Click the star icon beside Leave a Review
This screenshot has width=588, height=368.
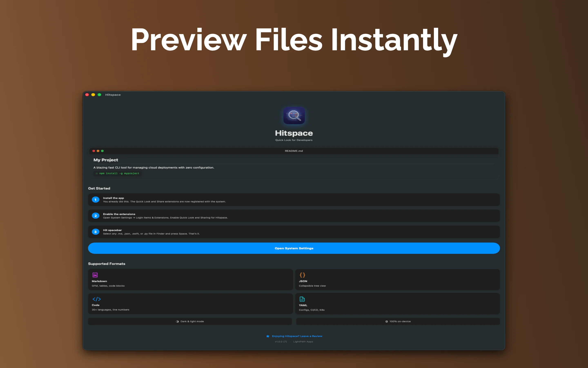pyautogui.click(x=268, y=336)
